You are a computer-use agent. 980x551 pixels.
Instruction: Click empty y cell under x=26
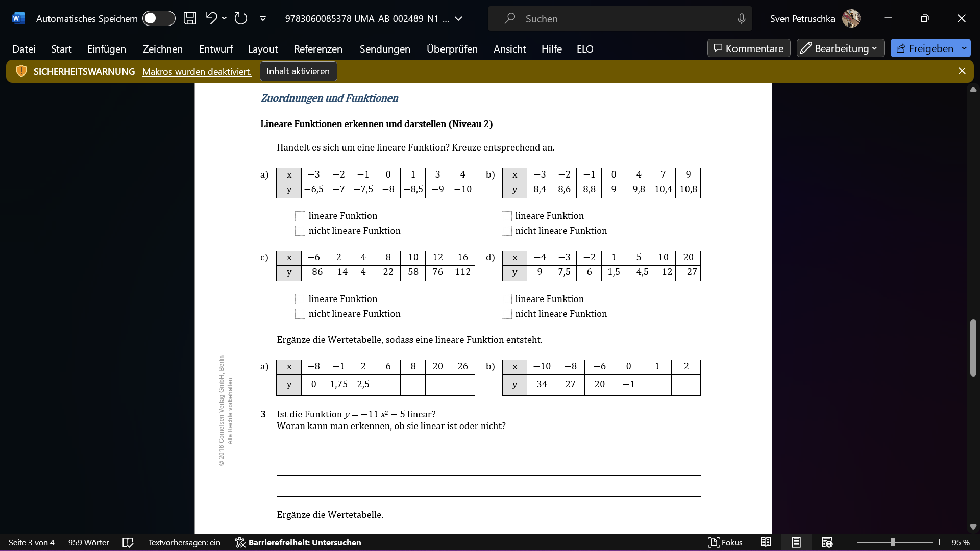(462, 385)
